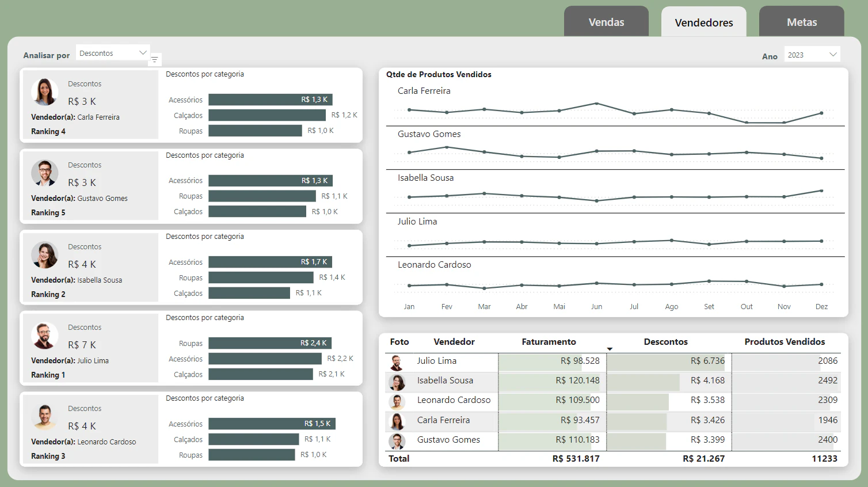The height and width of the screenshot is (487, 868).
Task: Open the Analisar por dropdown showing Descontos
Action: pyautogui.click(x=113, y=53)
